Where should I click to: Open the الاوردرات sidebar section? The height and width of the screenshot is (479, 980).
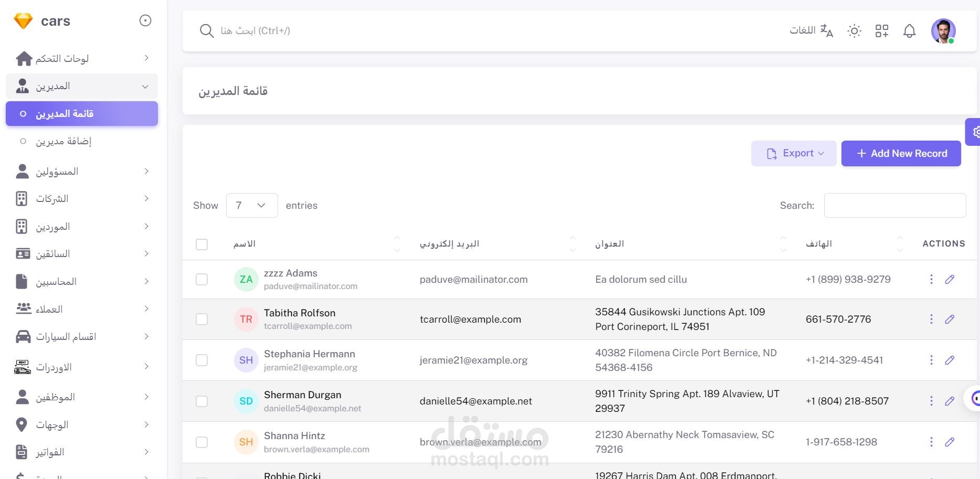[x=82, y=367]
